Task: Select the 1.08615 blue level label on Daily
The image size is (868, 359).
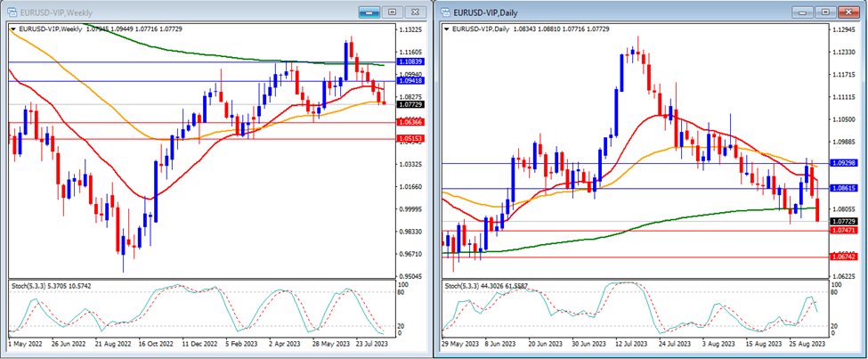Action: click(844, 189)
